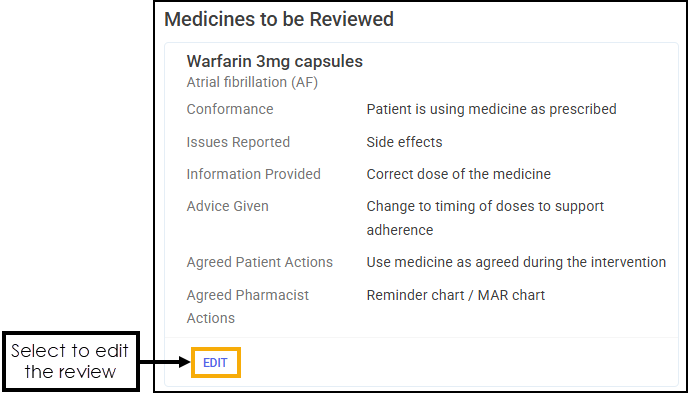Image resolution: width=688 pixels, height=394 pixels.
Task: Select the Agreed Pharmacist Actions label
Action: [247, 306]
